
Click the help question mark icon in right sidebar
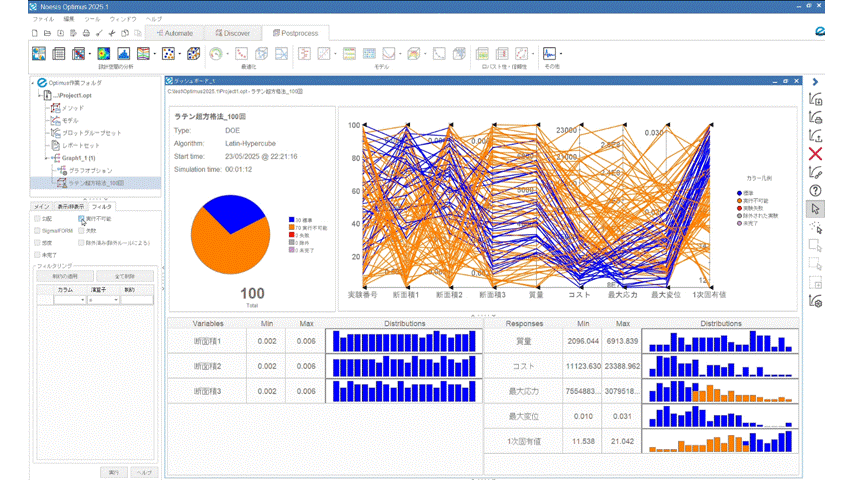click(x=815, y=190)
